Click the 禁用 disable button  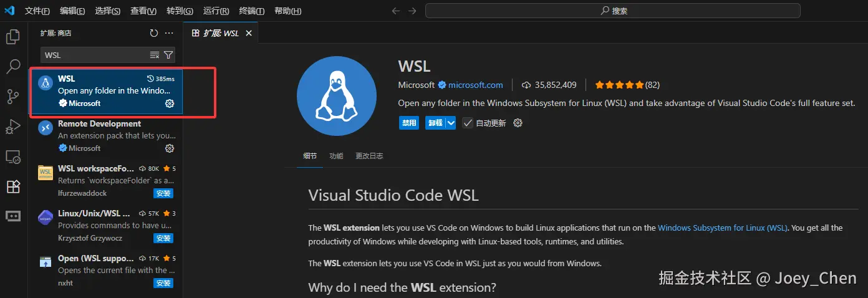coord(409,123)
